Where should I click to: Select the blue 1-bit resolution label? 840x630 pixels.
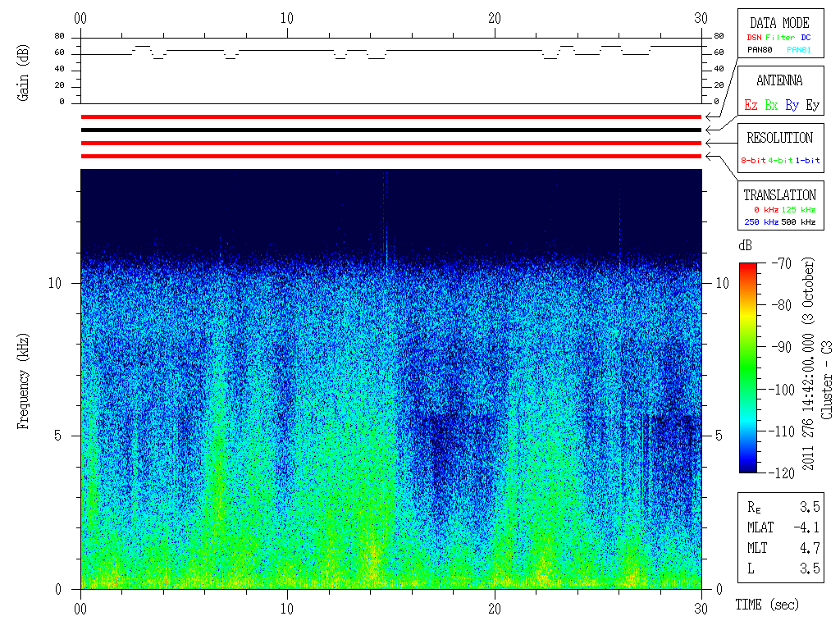(807, 161)
